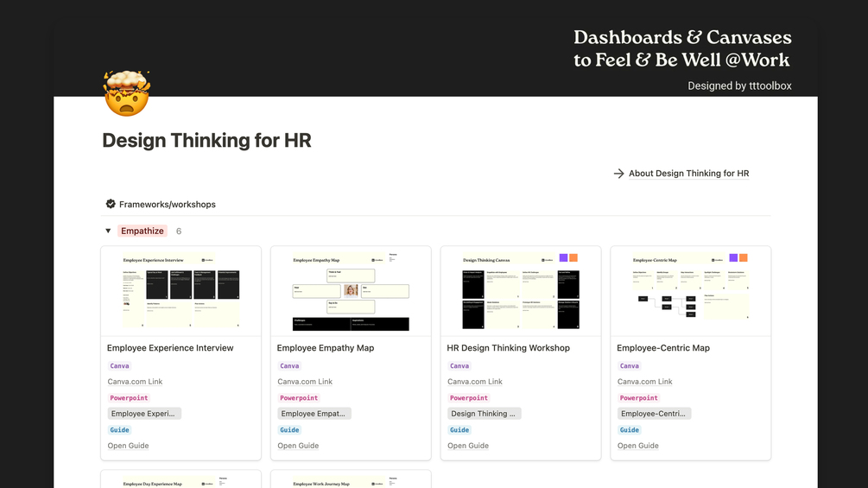Click Powerpoint tag on Employee Experience Interview card
This screenshot has height=488, width=868.
[129, 398]
